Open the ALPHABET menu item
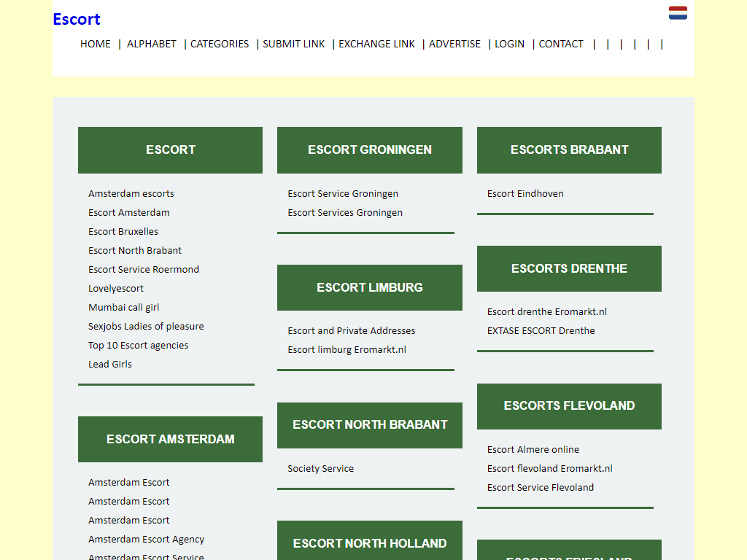Viewport: 747px width, 560px height. tap(152, 44)
